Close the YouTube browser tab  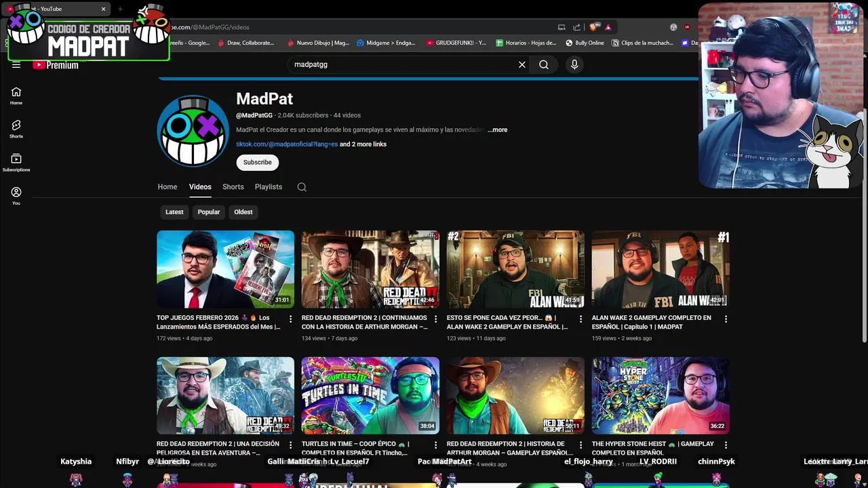tap(104, 9)
